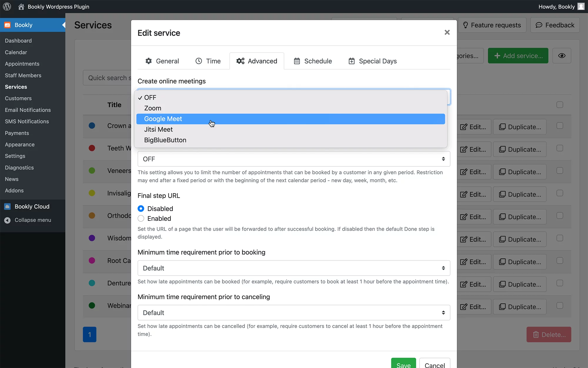Click the home icon beside site name
The width and height of the screenshot is (588, 368).
click(x=21, y=6)
